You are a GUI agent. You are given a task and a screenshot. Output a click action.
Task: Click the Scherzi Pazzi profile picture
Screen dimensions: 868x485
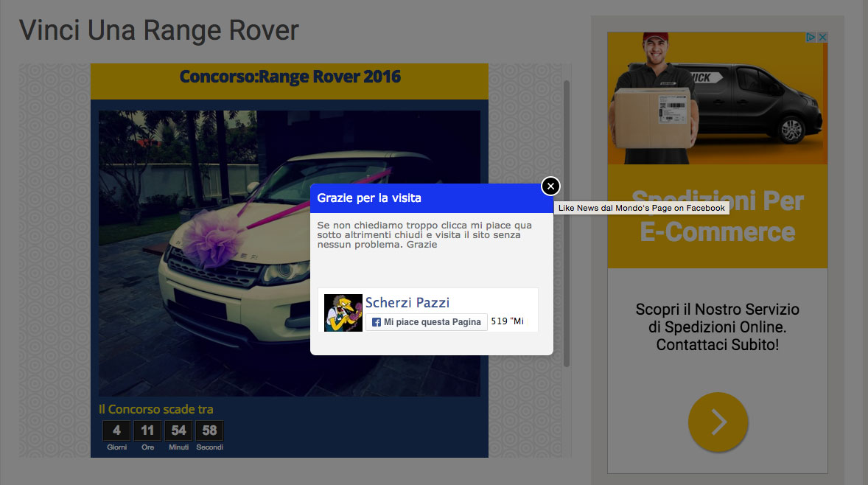[x=343, y=313]
